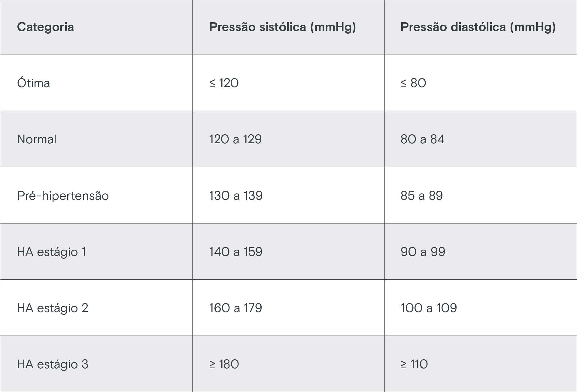Select the HA estágio 2 cell

[x=53, y=308]
